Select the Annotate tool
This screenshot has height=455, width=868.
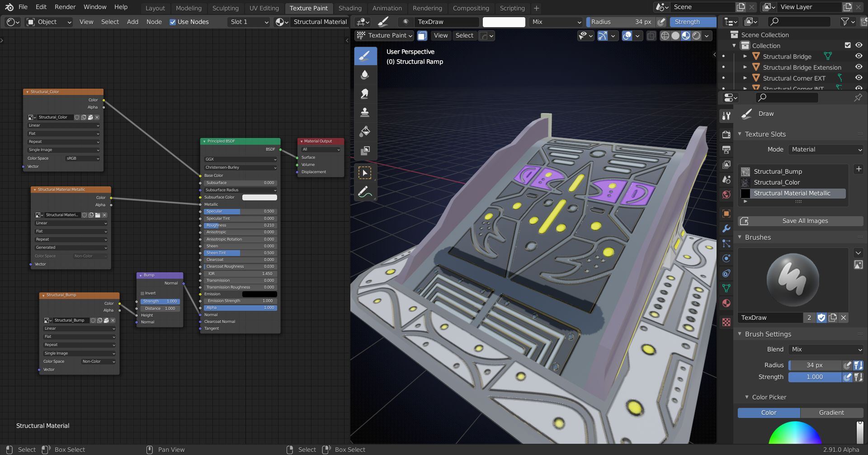[x=365, y=192]
